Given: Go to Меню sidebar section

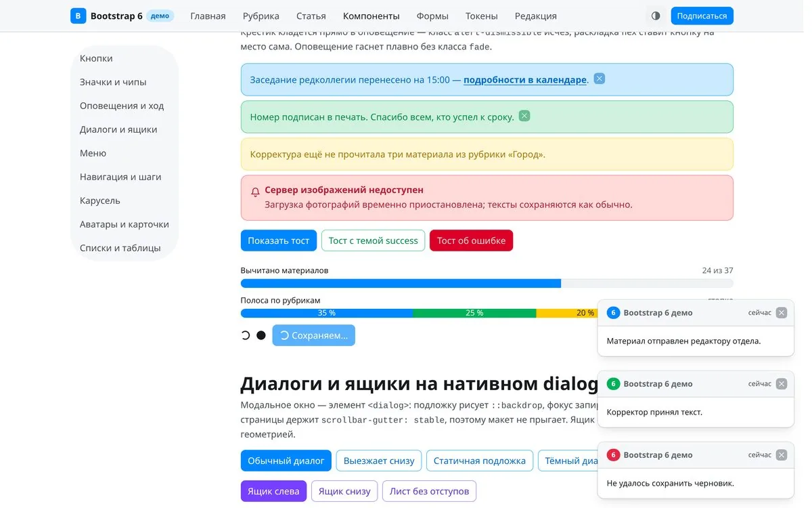Looking at the screenshot, I should point(125,153).
